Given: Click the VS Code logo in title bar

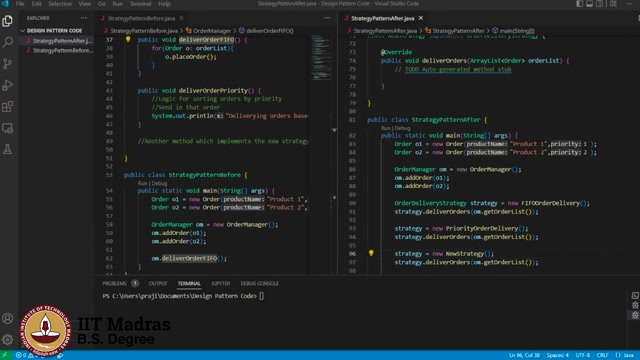Looking at the screenshot, I should 5,4.
